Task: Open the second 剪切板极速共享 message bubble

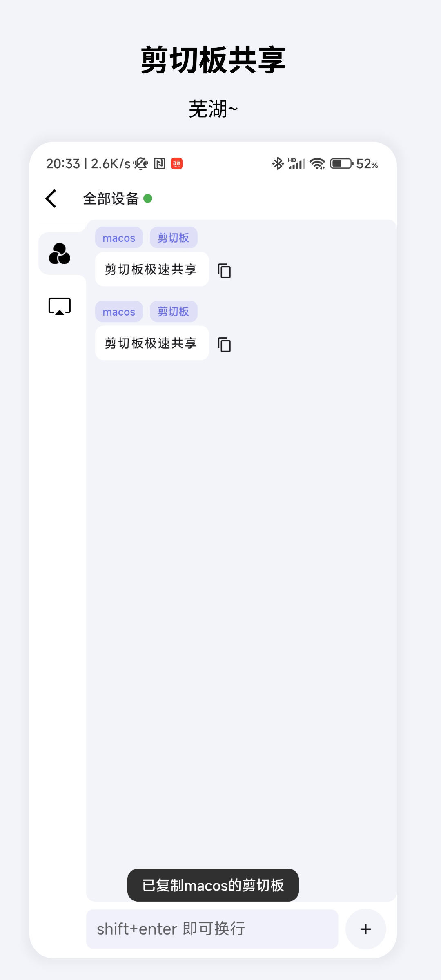Action: (152, 343)
